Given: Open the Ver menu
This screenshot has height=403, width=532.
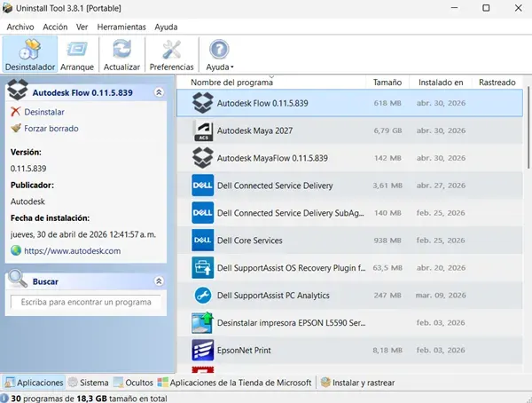Looking at the screenshot, I should pos(82,27).
